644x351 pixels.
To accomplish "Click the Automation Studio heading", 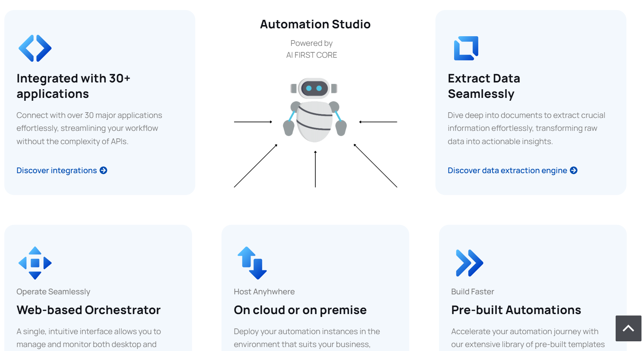I will (315, 24).
